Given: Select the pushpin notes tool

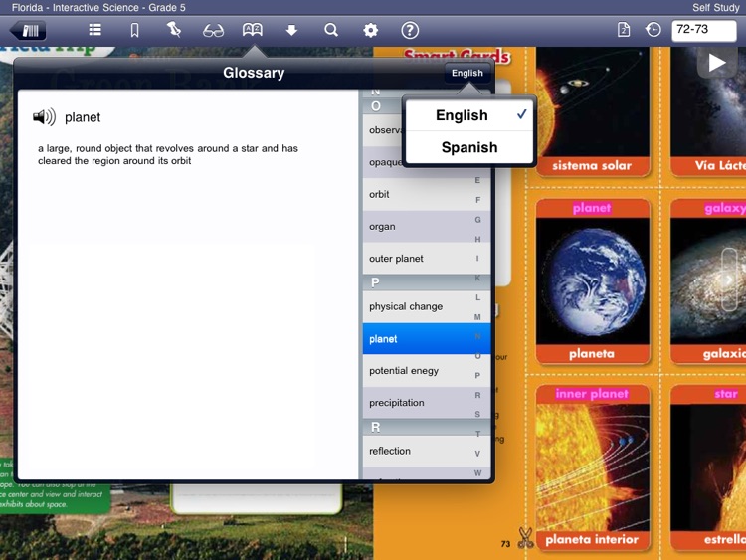Looking at the screenshot, I should coord(174,30).
